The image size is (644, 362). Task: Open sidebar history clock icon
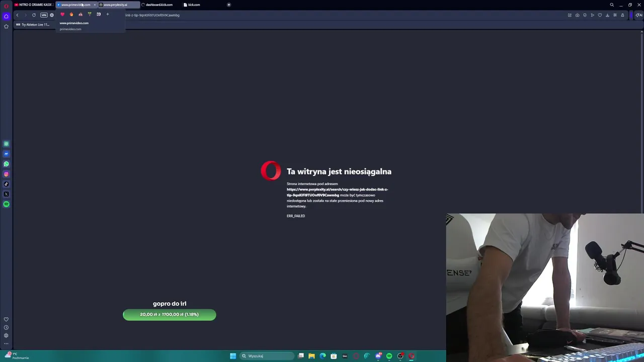pos(6,327)
